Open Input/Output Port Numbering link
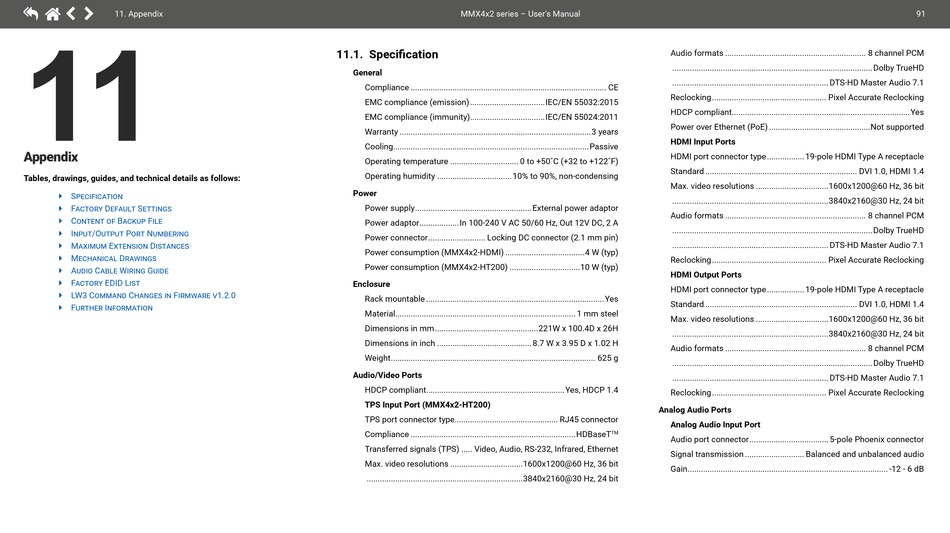Image resolution: width=950 pixels, height=533 pixels. coord(129,234)
